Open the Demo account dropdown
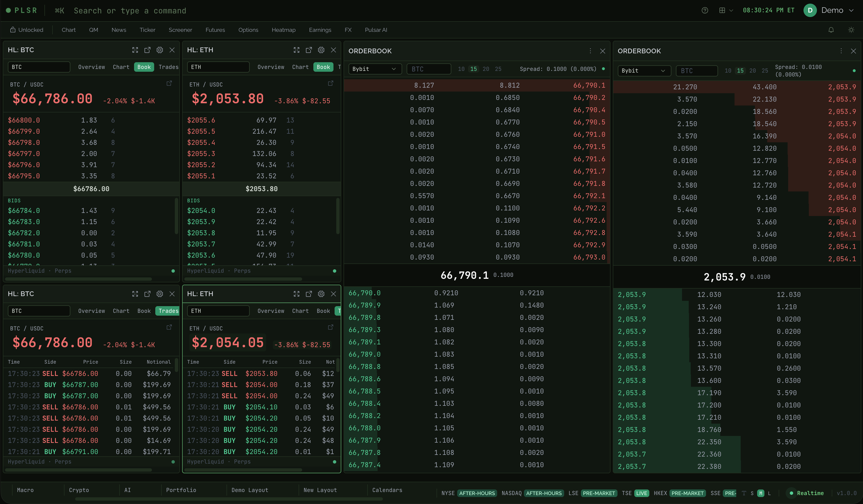The height and width of the screenshot is (504, 863). pos(836,10)
